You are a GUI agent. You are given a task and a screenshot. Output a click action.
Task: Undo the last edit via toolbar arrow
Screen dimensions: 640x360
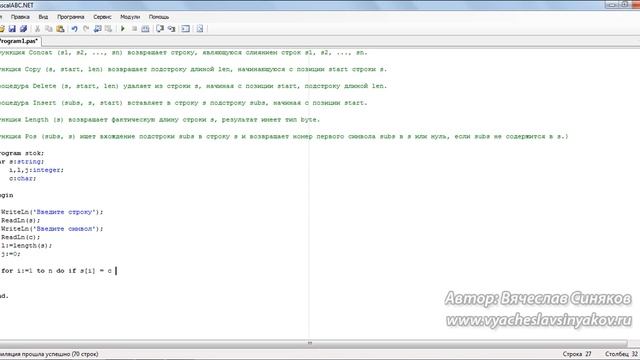tap(74, 29)
